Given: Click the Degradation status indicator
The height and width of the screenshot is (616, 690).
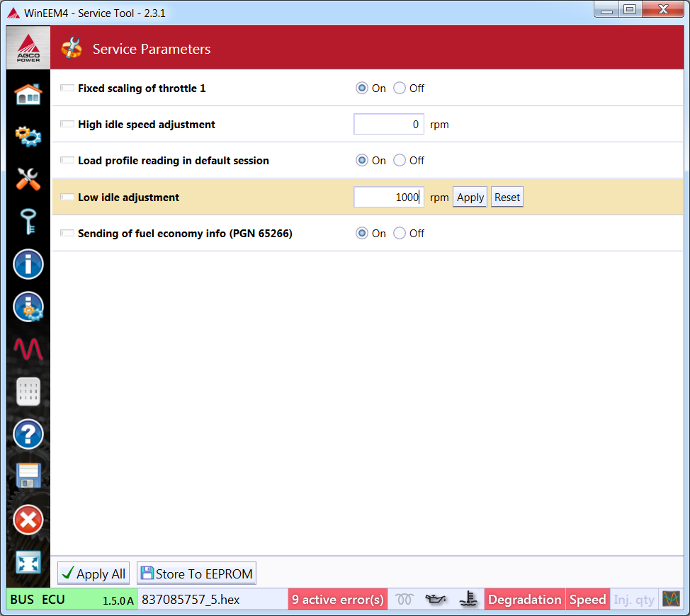Looking at the screenshot, I should coord(524,600).
